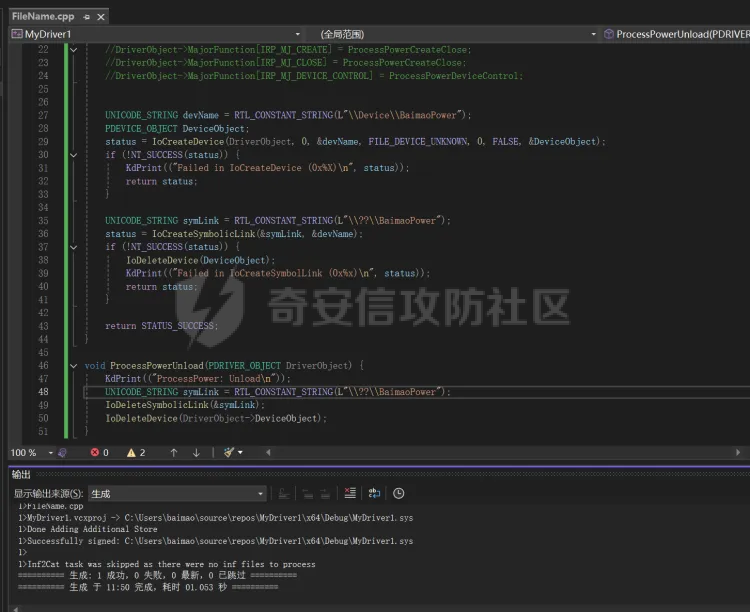Click line number 48 in the gutter

(43, 392)
